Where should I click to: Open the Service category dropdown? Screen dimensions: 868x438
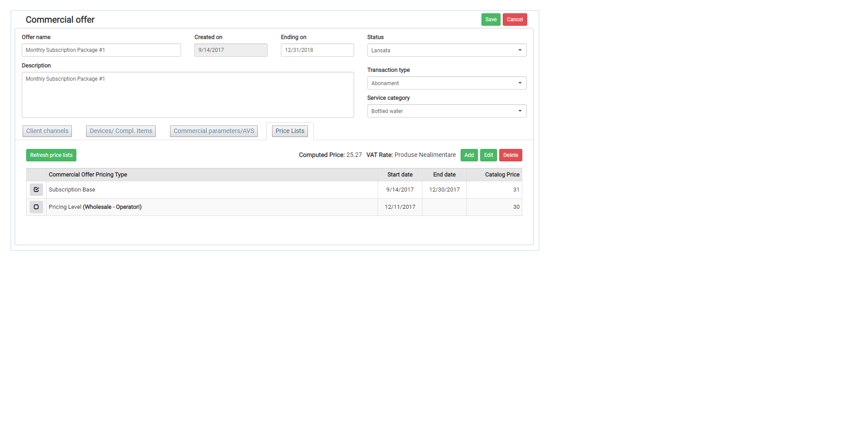[x=447, y=111]
